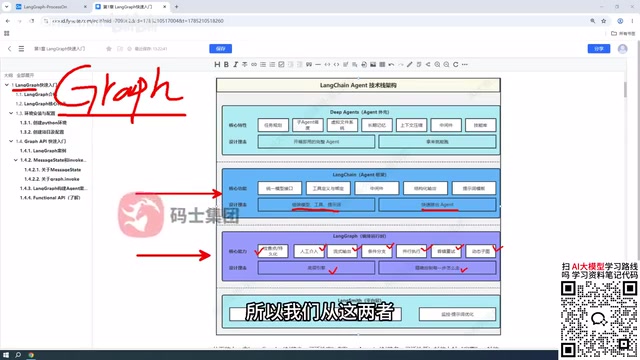Image resolution: width=640 pixels, height=360 pixels.
Task: Redo the last undone edit
Action: (400, 64)
